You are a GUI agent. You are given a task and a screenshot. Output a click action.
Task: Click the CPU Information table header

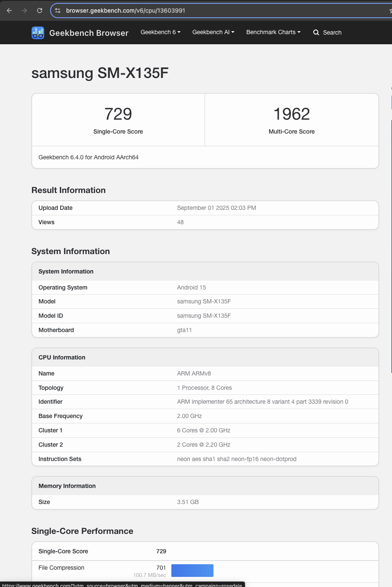[x=62, y=357]
